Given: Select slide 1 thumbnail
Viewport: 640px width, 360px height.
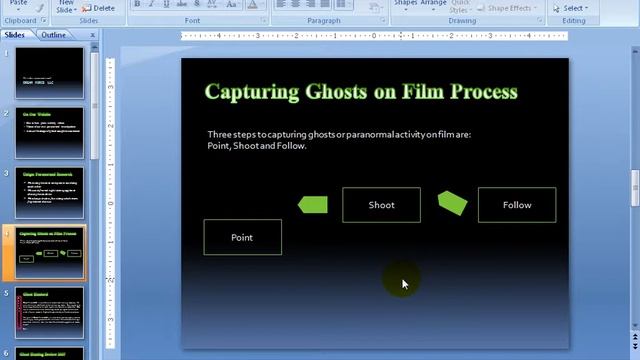Looking at the screenshot, I should [49, 73].
